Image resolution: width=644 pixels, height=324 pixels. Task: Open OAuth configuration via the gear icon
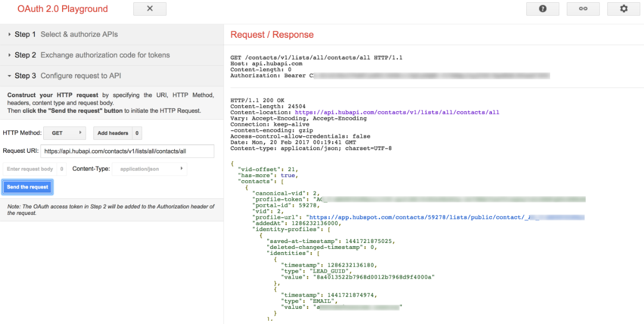pyautogui.click(x=623, y=9)
